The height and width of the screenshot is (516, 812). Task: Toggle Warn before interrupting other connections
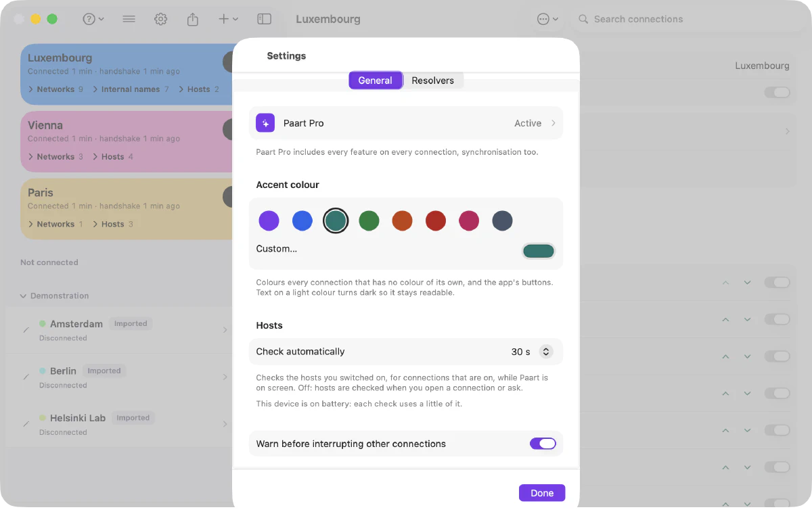(543, 444)
